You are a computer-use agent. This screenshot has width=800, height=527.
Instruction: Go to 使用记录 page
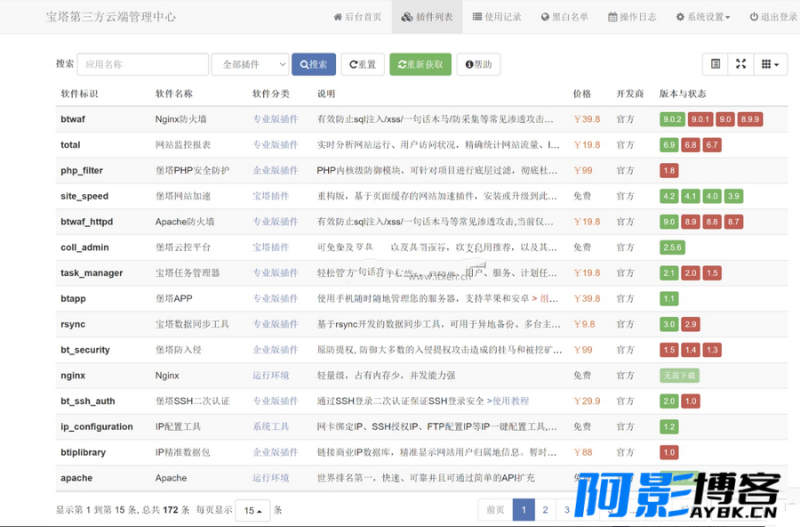pos(496,17)
